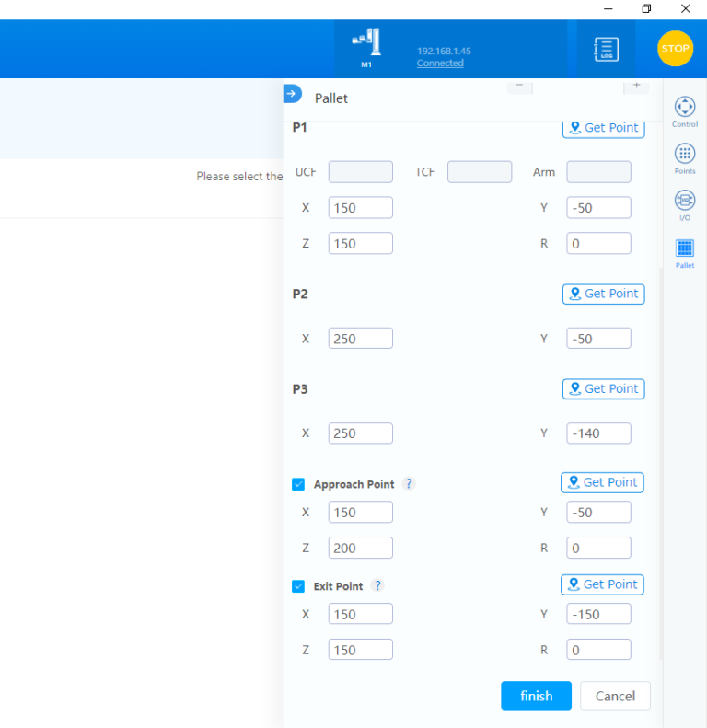Click Get Point for P3

pos(603,388)
